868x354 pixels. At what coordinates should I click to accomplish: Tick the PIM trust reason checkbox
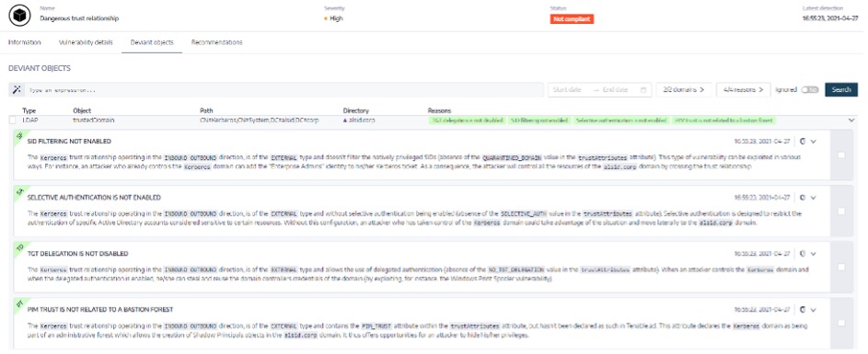pyautogui.click(x=841, y=323)
